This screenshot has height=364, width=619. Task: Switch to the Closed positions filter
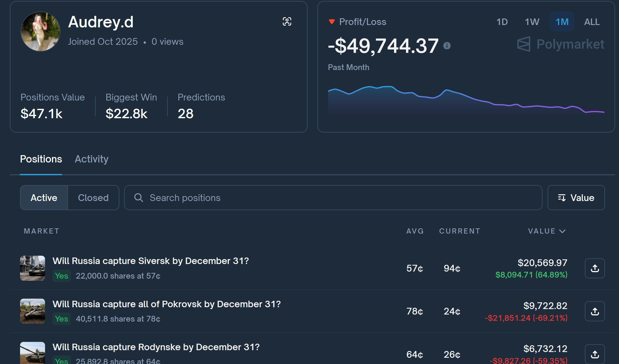click(93, 198)
